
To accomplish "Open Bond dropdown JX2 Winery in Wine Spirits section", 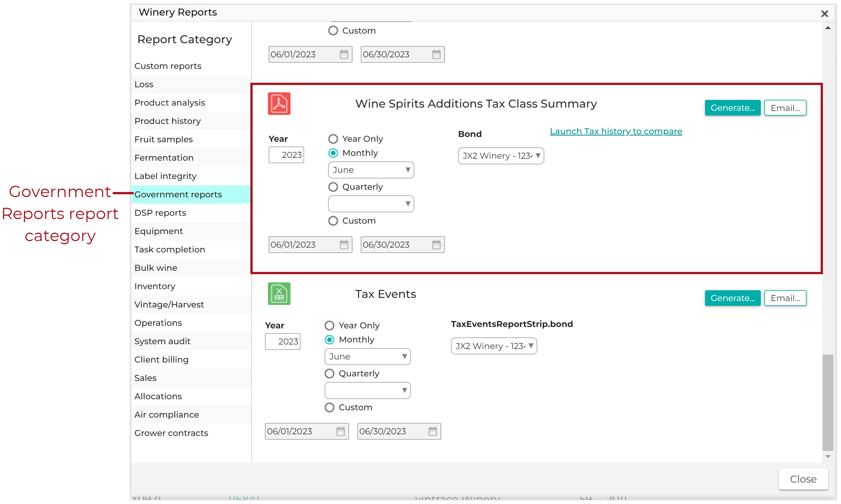I will (x=501, y=156).
